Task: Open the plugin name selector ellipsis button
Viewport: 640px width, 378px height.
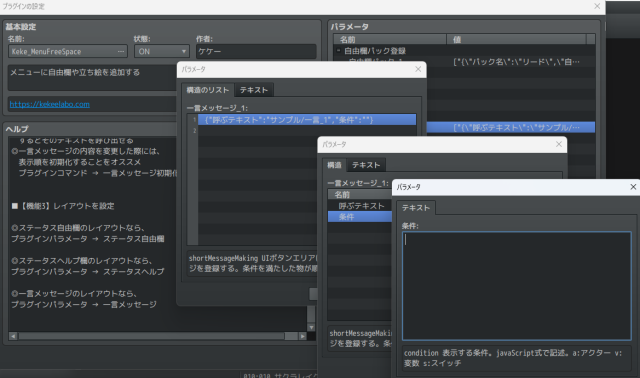Action: (121, 51)
